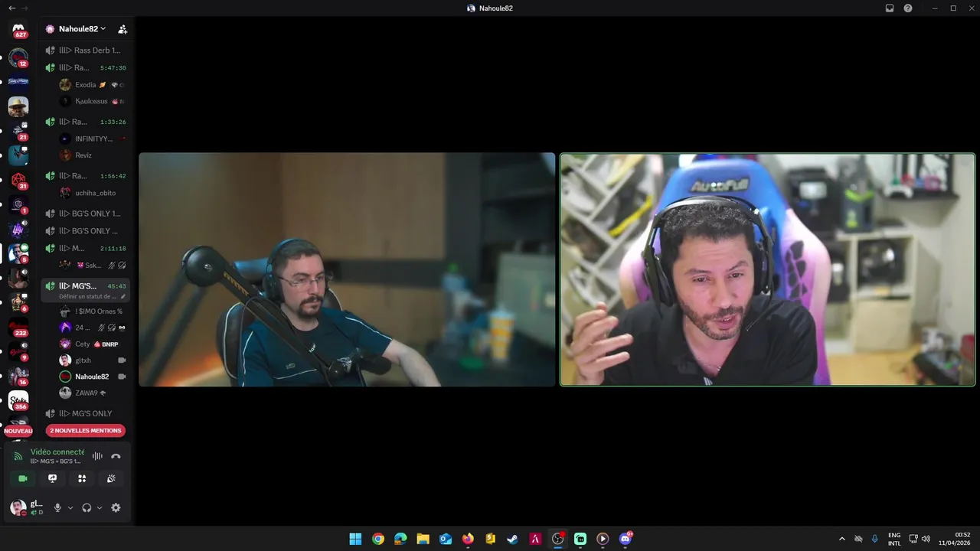Click user Exodia in voice channel
Screen dimensions: 980x551
pos(92,85)
